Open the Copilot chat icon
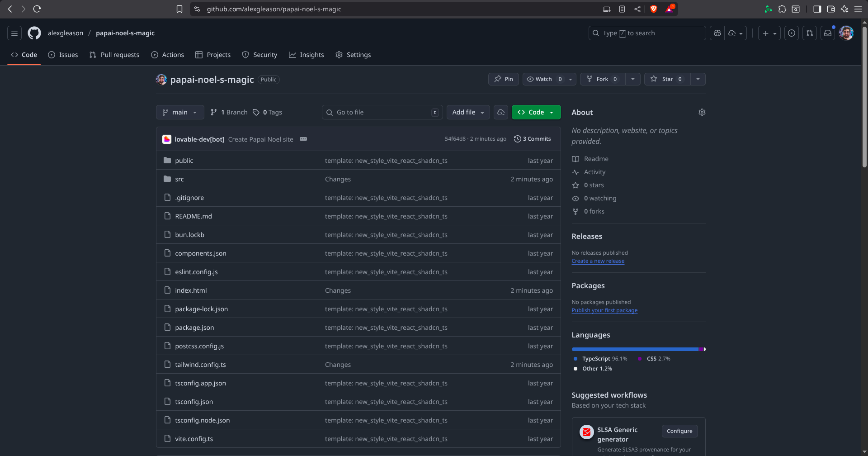Viewport: 868px width, 456px height. click(717, 33)
